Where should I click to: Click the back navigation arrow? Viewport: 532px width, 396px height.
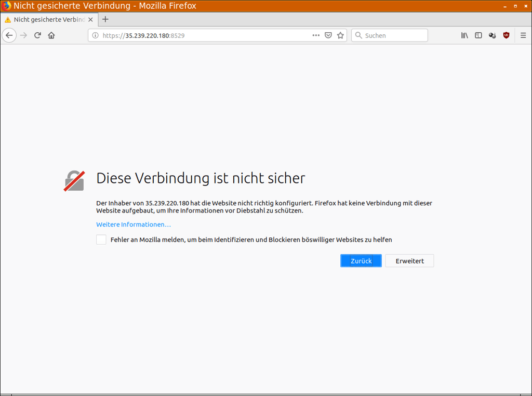(x=9, y=35)
